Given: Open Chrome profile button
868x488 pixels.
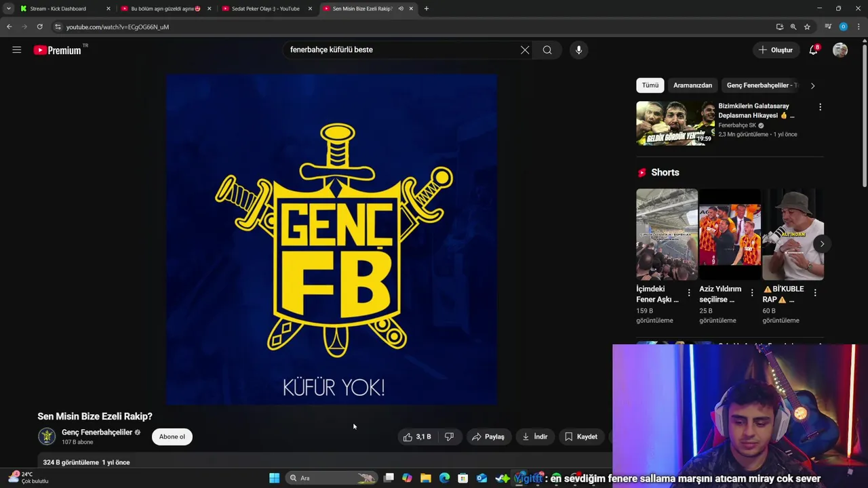Looking at the screenshot, I should click(x=843, y=26).
